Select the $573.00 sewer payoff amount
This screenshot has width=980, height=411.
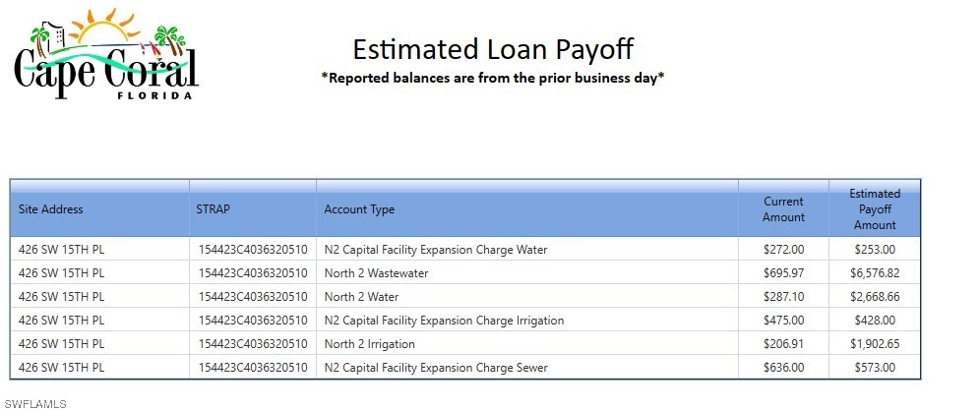click(875, 368)
